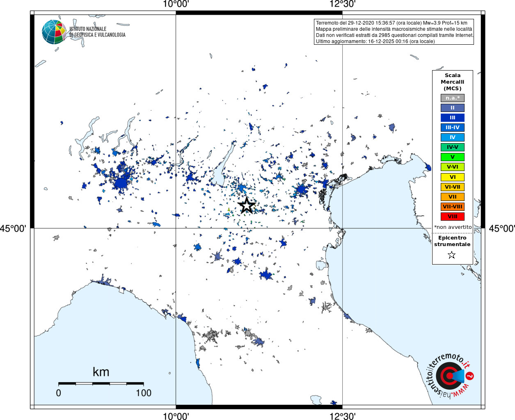The width and height of the screenshot is (515, 420).
Task: Click the 'Mappa preliminare delle intensità' line
Action: click(394, 29)
